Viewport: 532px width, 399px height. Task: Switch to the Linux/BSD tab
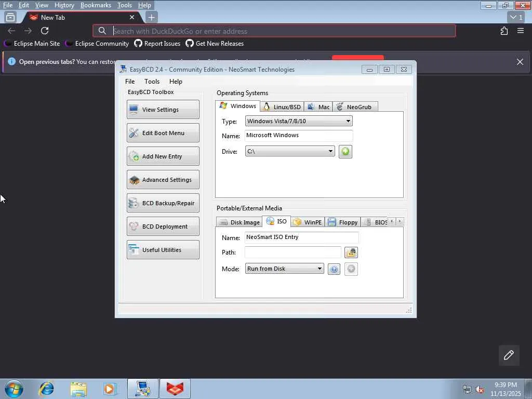point(282,107)
